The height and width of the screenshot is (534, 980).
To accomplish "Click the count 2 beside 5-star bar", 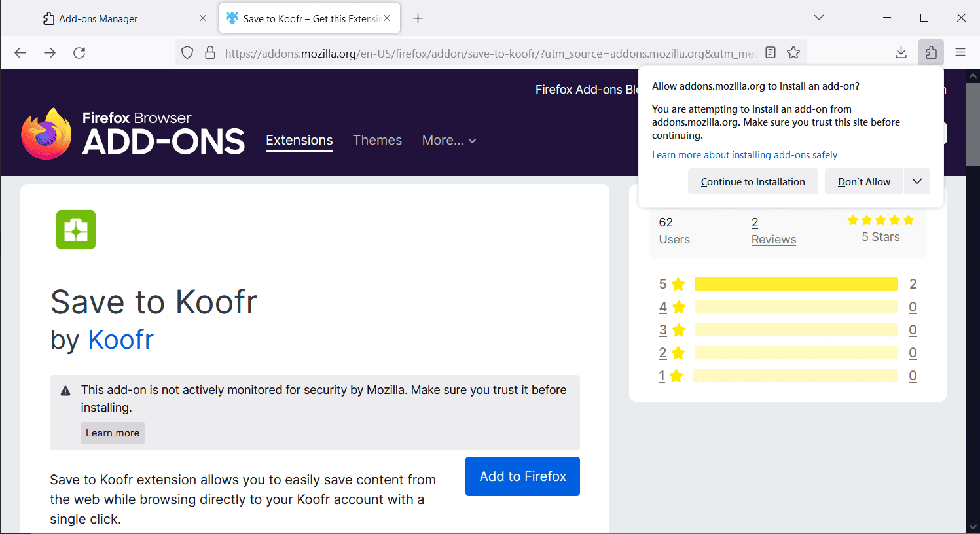I will [x=913, y=284].
